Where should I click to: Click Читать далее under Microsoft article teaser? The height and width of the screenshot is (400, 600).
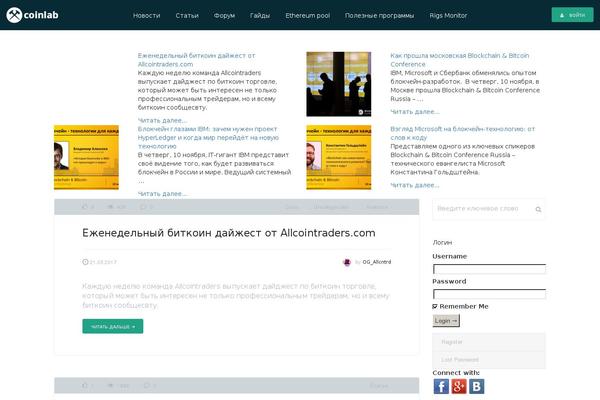coord(415,185)
